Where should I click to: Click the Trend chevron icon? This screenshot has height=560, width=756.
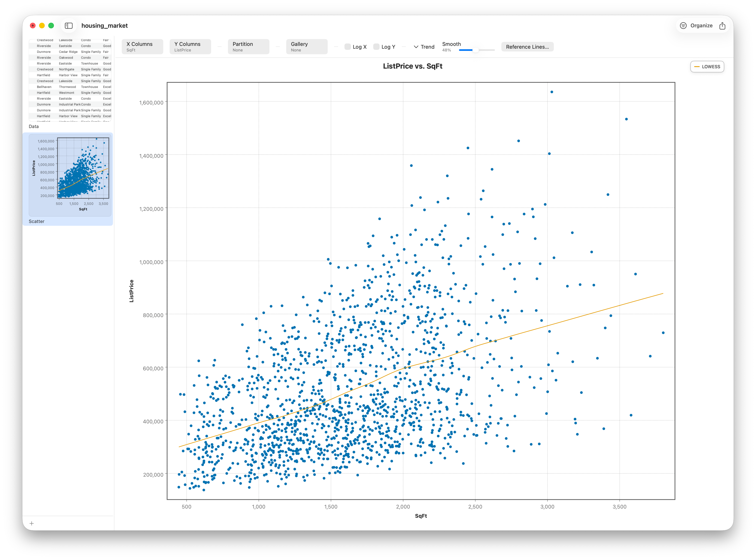416,47
